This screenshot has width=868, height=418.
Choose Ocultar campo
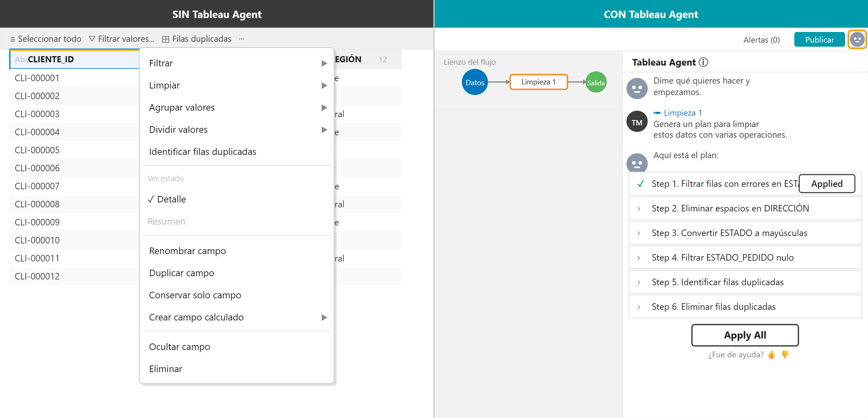pos(237,347)
